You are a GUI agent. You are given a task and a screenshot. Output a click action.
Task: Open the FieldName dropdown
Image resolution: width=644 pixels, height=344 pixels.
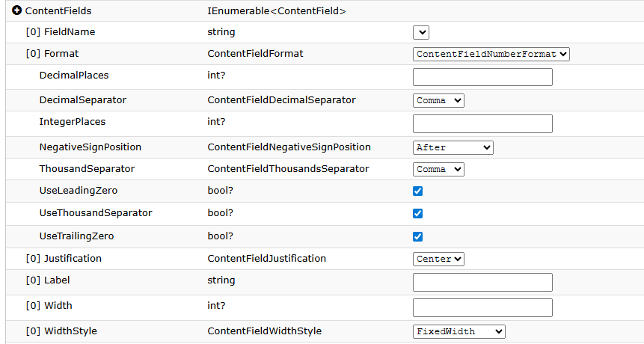(x=421, y=32)
